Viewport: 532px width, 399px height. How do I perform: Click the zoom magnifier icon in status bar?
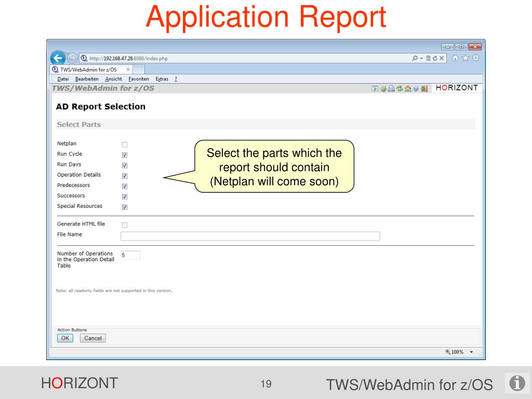tap(447, 352)
